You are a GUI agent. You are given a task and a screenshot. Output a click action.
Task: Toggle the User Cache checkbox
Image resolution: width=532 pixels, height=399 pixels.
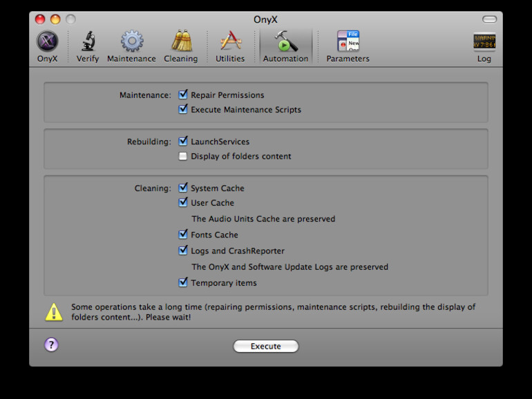pyautogui.click(x=183, y=202)
